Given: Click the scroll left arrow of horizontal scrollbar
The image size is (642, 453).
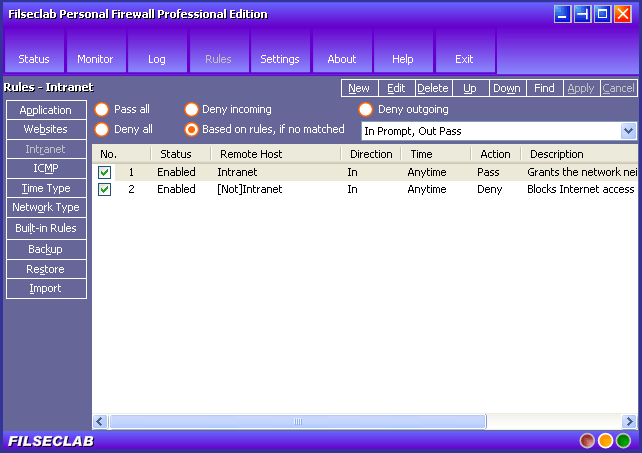Looking at the screenshot, I should pos(100,422).
